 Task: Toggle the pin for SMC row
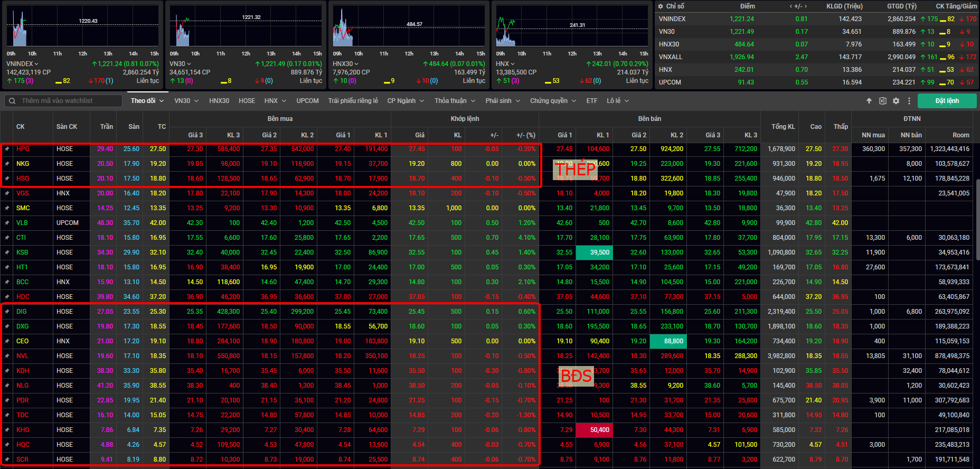tap(7, 208)
